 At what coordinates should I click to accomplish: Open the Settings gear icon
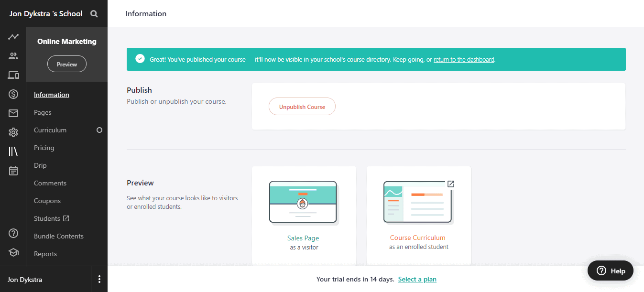pos(13,132)
